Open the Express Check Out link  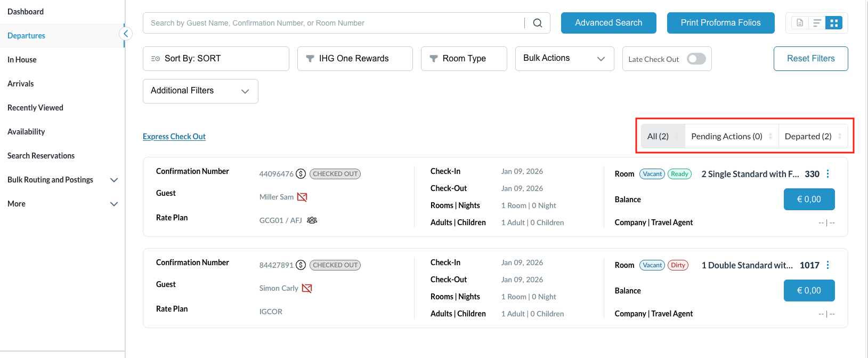tap(174, 137)
